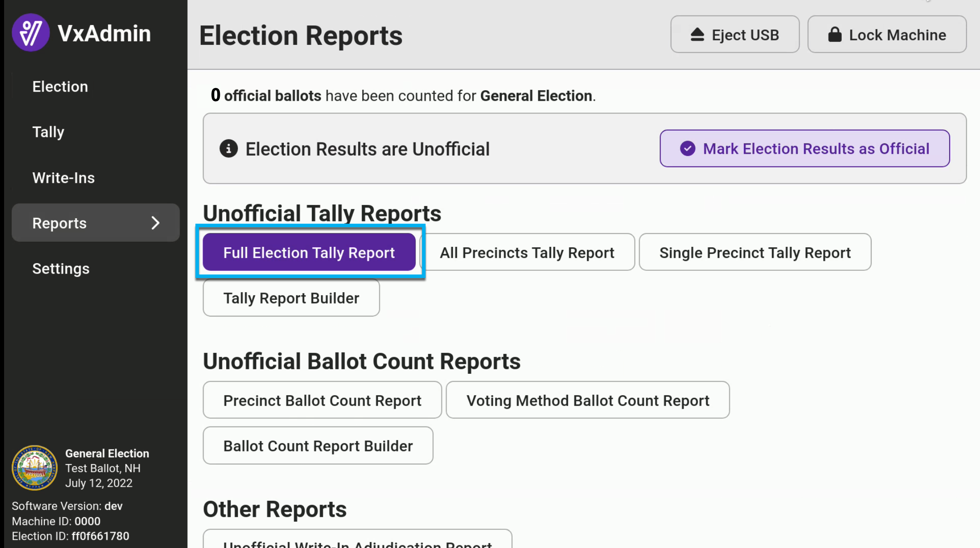Expand the Reports chevron arrow
The height and width of the screenshot is (548, 980).
155,223
